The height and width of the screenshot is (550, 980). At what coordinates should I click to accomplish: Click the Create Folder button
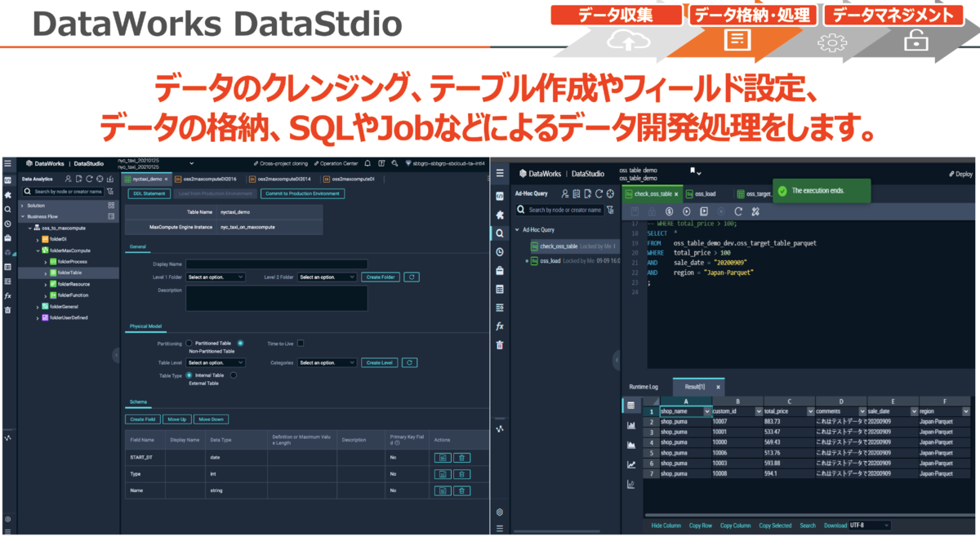coord(381,277)
